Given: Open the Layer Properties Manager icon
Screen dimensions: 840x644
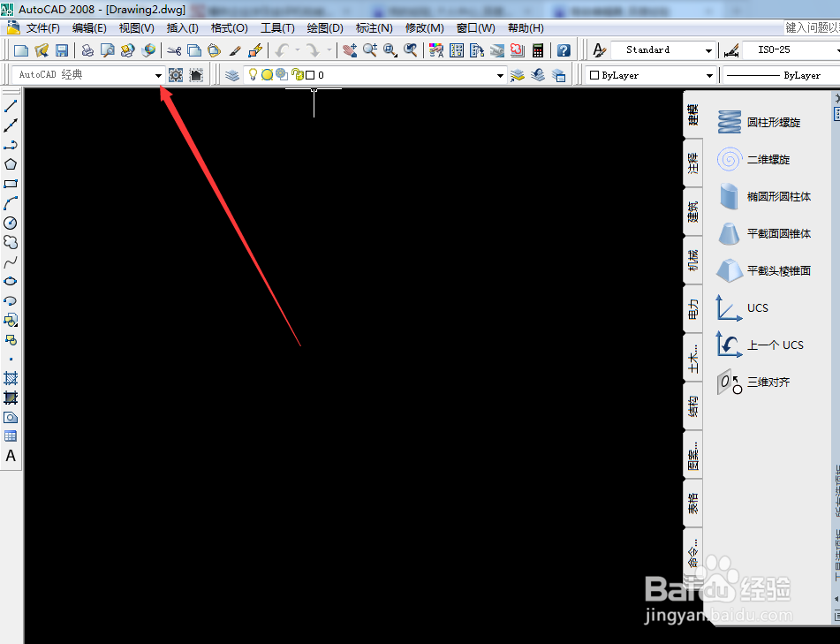Looking at the screenshot, I should (x=232, y=75).
